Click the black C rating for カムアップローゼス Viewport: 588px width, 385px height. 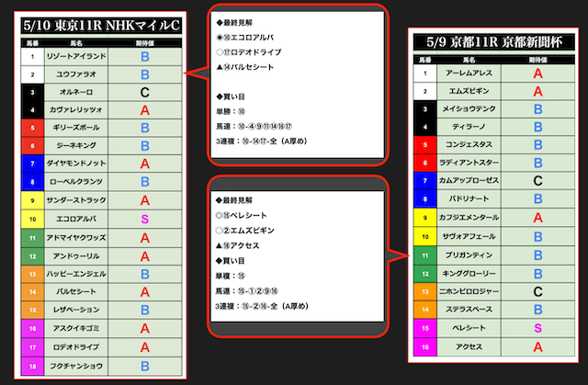(537, 181)
